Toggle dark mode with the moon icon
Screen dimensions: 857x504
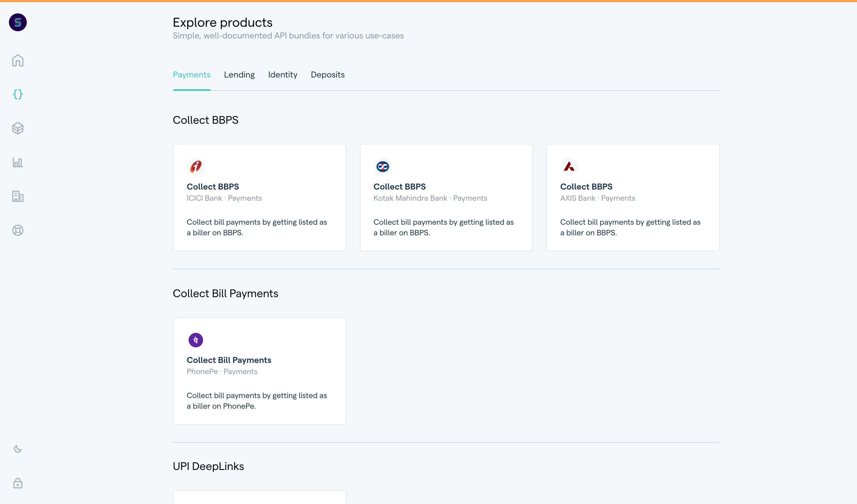tap(18, 449)
